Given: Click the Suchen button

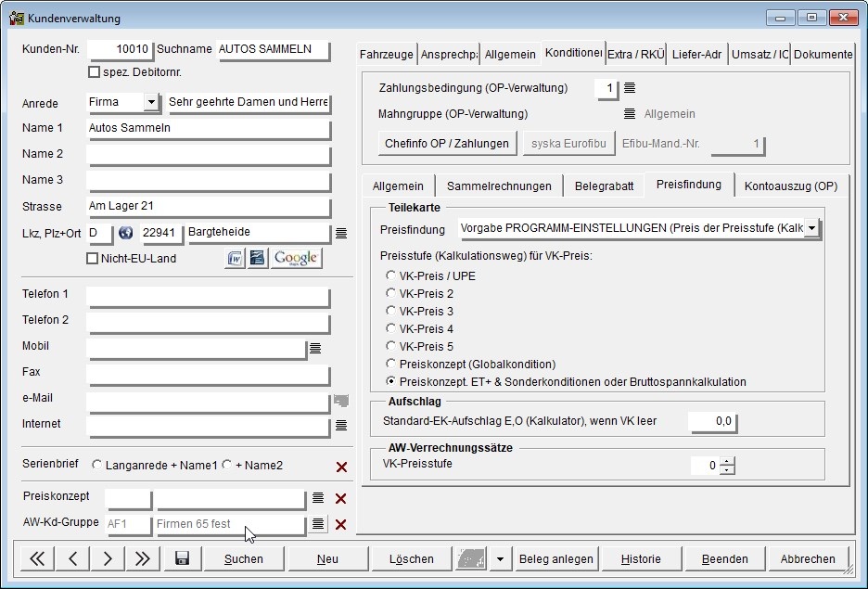Looking at the screenshot, I should click(x=244, y=558).
